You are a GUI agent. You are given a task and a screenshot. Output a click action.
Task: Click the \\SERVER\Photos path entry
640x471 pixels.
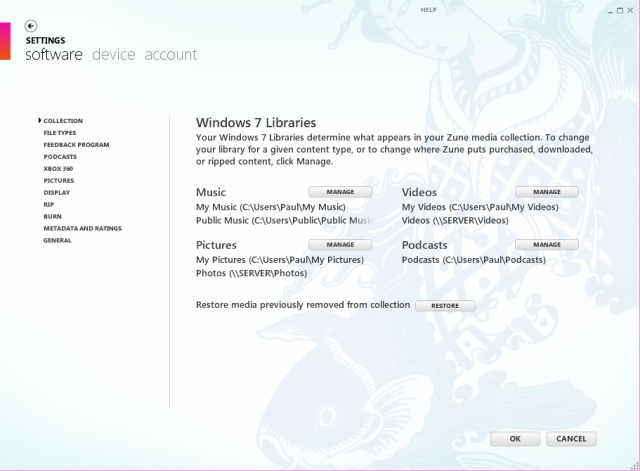pyautogui.click(x=251, y=273)
